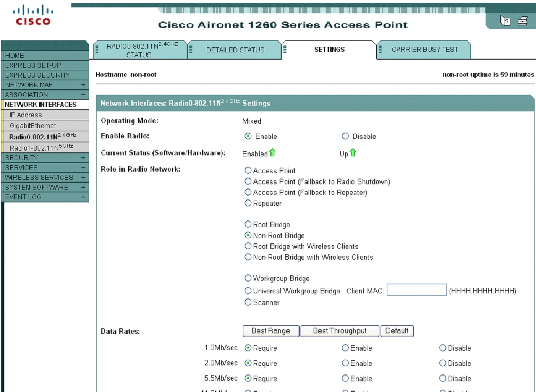Click the Client MAC input field
536x392 pixels.
417,290
